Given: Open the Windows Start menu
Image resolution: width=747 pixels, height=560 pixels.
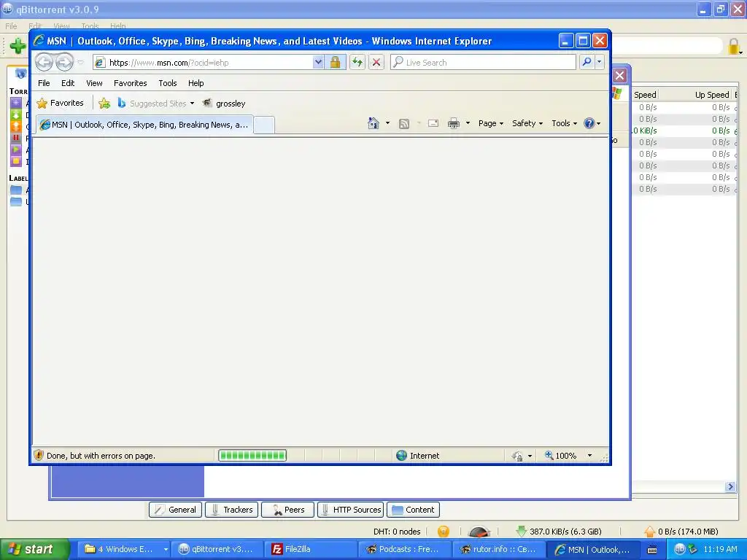Looking at the screenshot, I should [35, 549].
